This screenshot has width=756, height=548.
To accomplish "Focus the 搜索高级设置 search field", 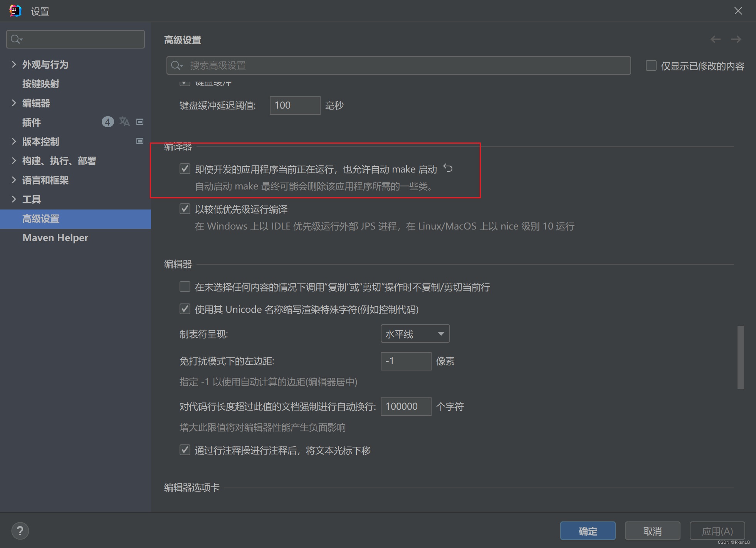I will click(398, 65).
